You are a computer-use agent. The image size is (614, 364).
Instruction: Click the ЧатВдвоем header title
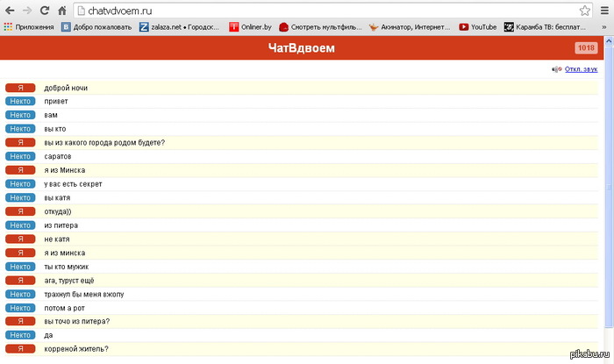coord(301,47)
